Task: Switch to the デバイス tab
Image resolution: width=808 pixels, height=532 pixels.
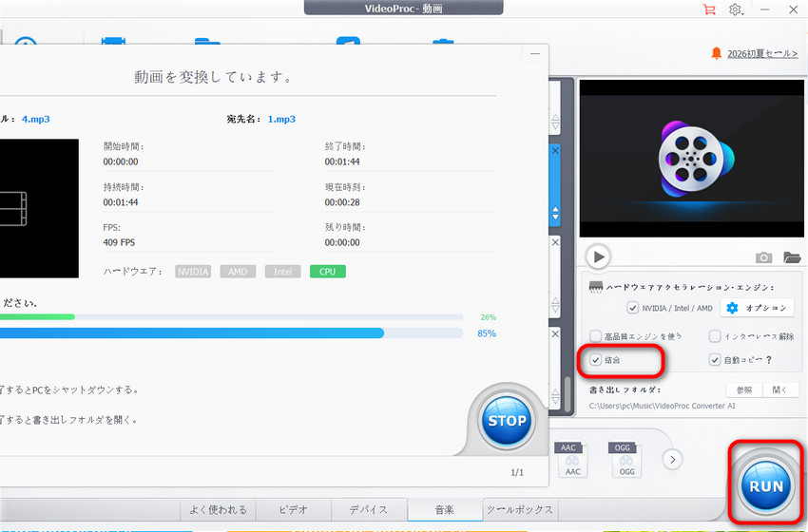Action: pyautogui.click(x=369, y=510)
